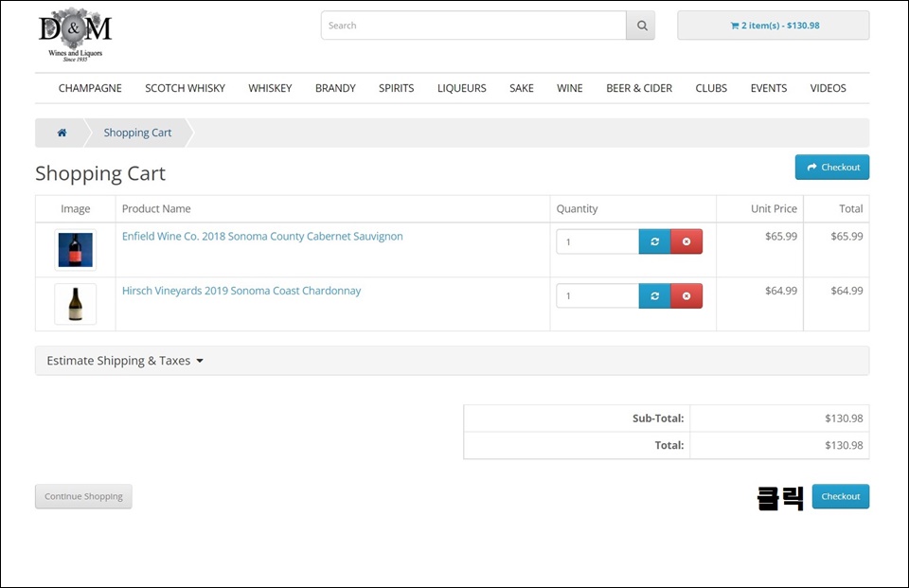Open the SCOTCH WHISKY menu

185,88
